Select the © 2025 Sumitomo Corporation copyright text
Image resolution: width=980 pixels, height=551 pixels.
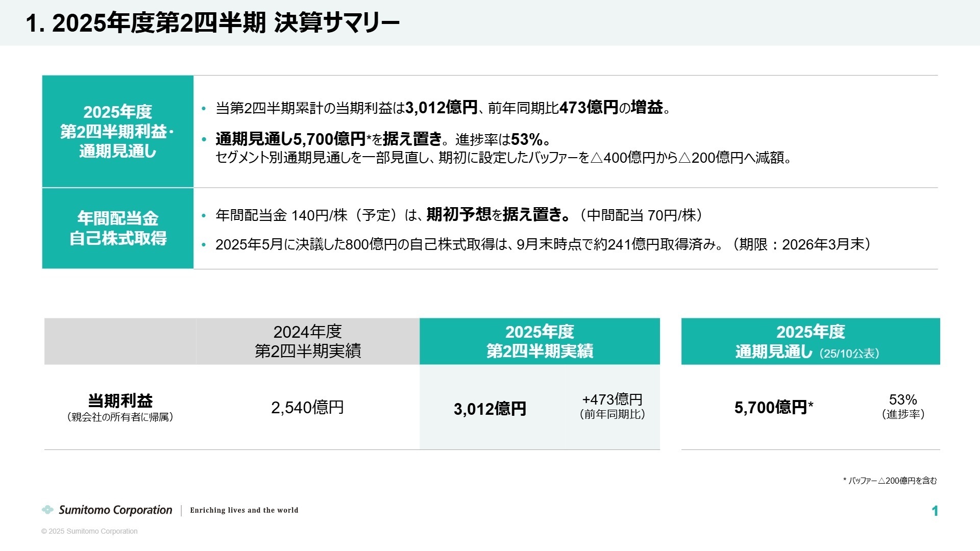[x=89, y=531]
